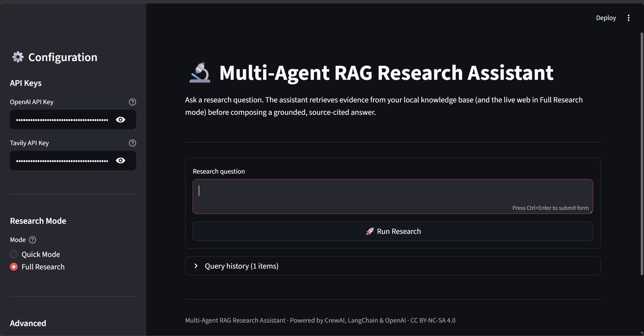This screenshot has height=336, width=644.
Task: Grab the text area resize handle
Action: pos(591,212)
